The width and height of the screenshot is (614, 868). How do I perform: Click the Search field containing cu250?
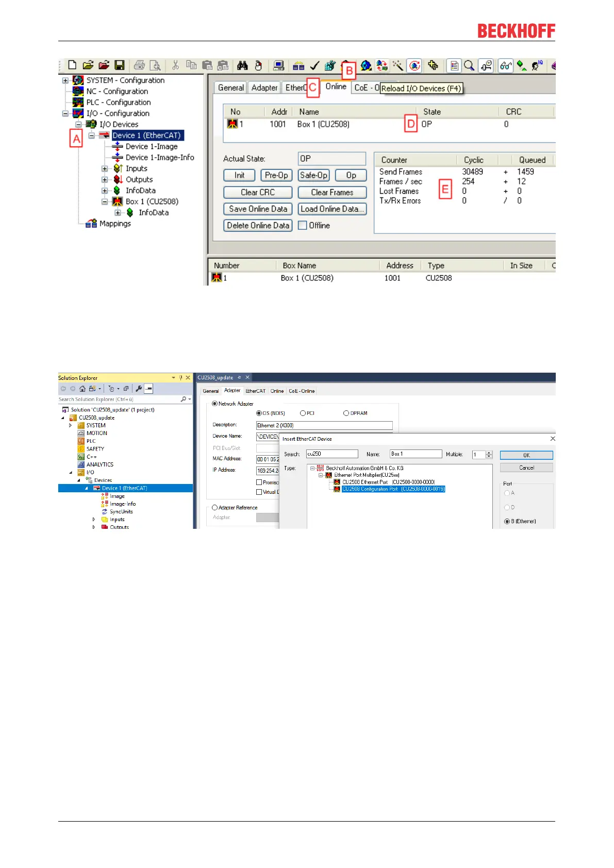tap(332, 454)
